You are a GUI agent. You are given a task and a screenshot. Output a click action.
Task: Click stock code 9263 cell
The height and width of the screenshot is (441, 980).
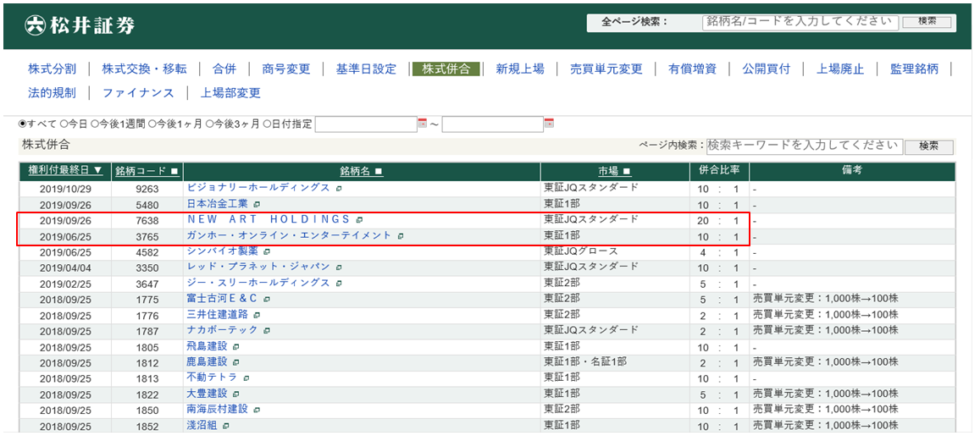click(x=147, y=189)
